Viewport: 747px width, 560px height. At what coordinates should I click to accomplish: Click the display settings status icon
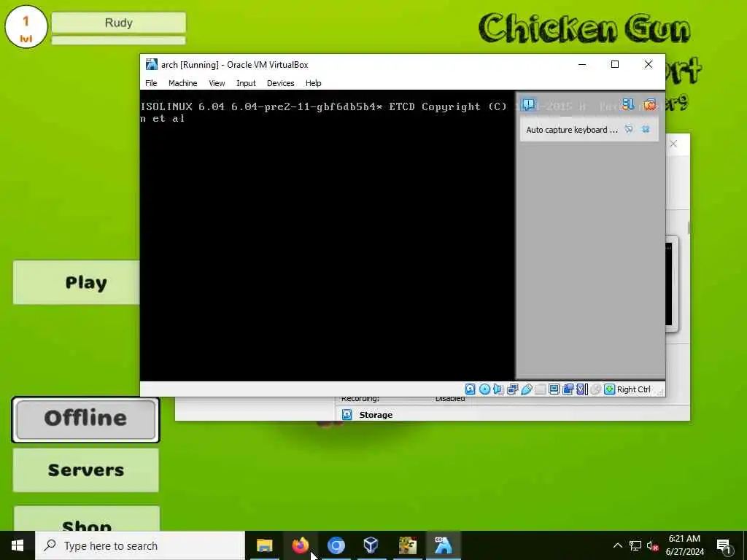pos(554,389)
